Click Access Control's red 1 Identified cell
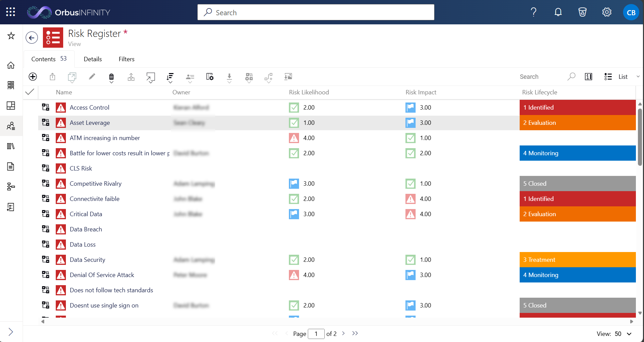Screen dimensions: 644x342 (x=578, y=108)
